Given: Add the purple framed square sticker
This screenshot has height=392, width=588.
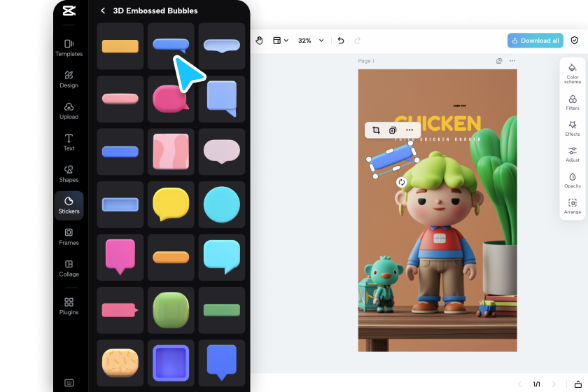Looking at the screenshot, I should [171, 363].
